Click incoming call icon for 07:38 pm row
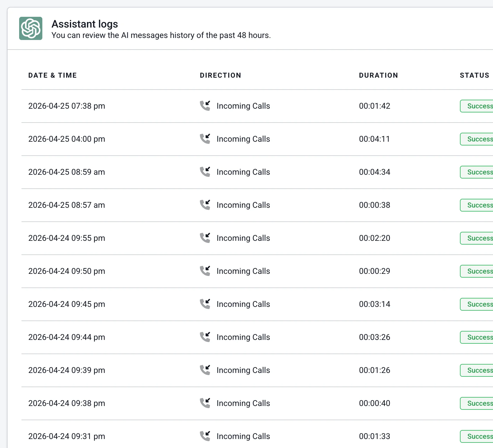The height and width of the screenshot is (448, 493). point(205,106)
